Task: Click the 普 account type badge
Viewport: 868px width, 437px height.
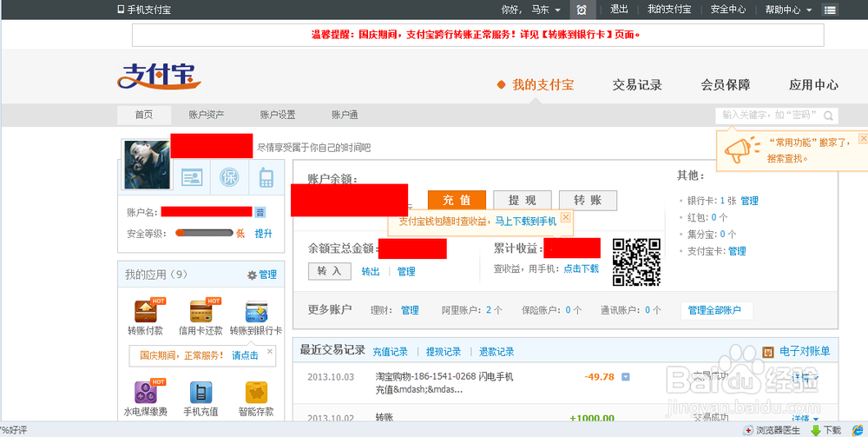Action: pyautogui.click(x=260, y=212)
